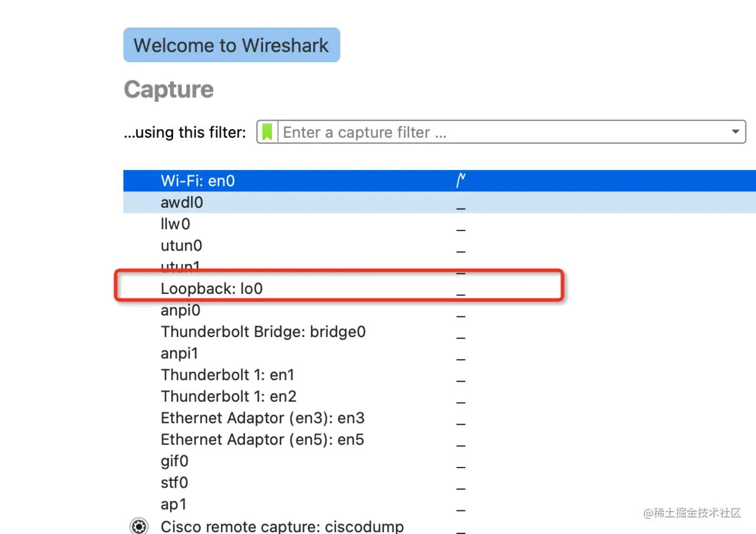
Task: Click the Welcome to Wireshark button
Action: [232, 45]
